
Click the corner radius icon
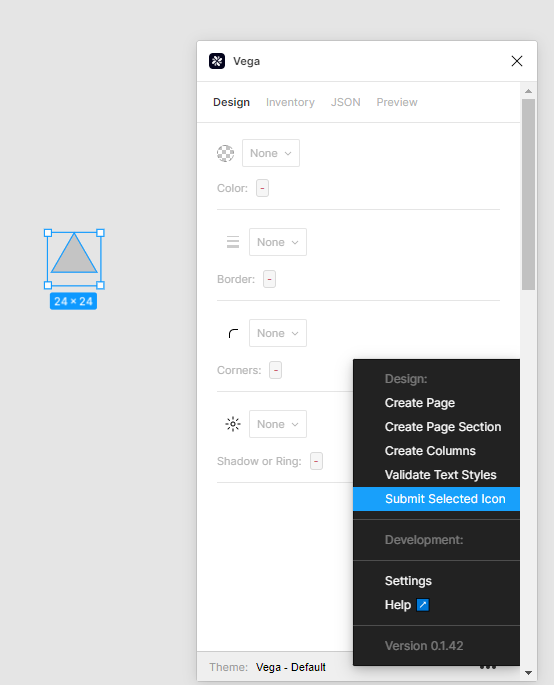coord(233,333)
